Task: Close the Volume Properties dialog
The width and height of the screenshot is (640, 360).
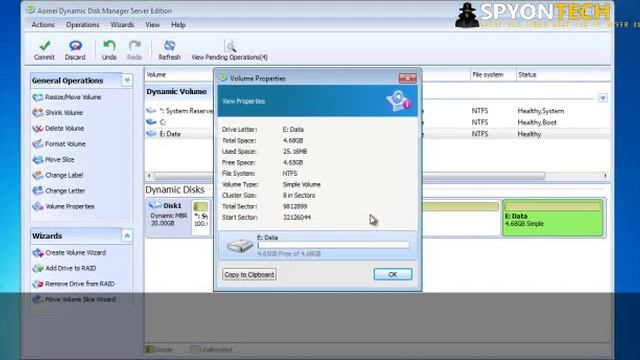Action: pyautogui.click(x=407, y=78)
